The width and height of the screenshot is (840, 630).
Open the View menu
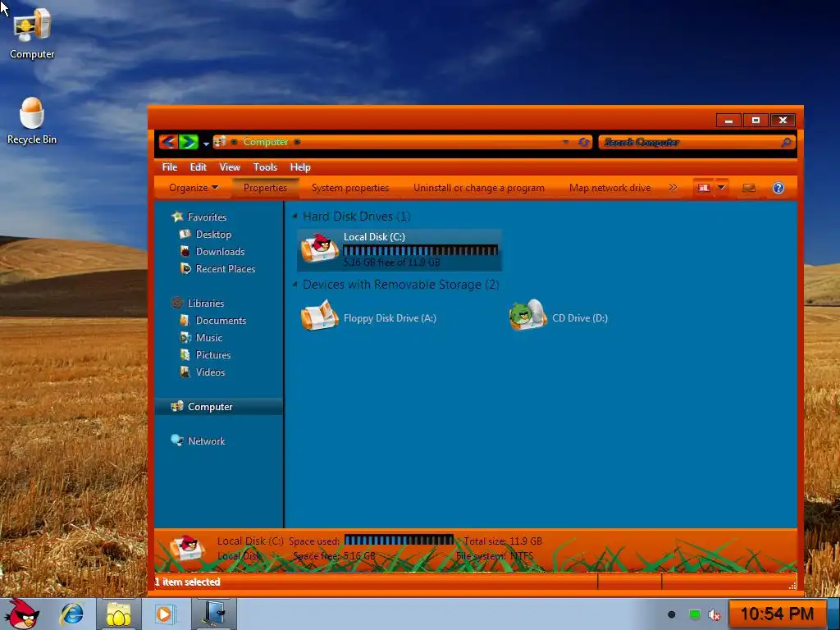point(230,167)
